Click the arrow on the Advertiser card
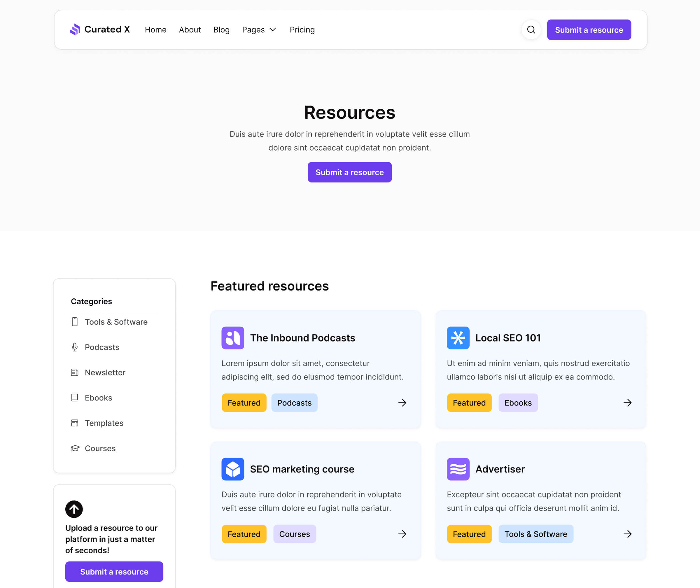 628,534
